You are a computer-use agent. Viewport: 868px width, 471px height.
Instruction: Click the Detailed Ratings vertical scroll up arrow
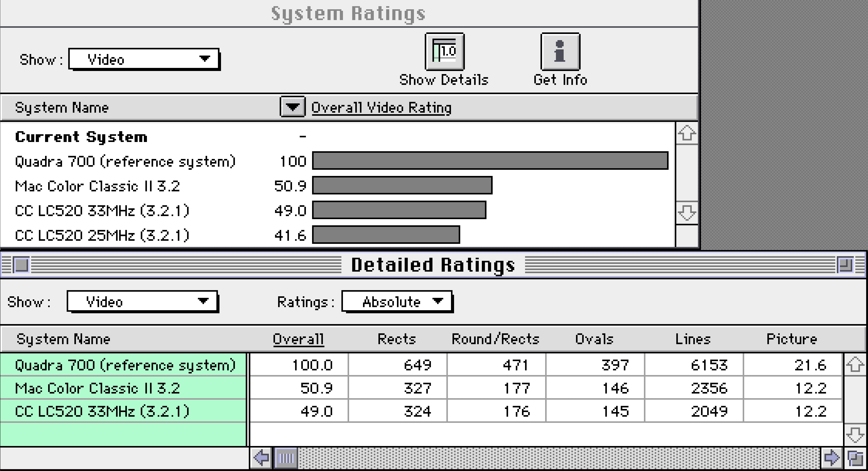[x=855, y=365]
